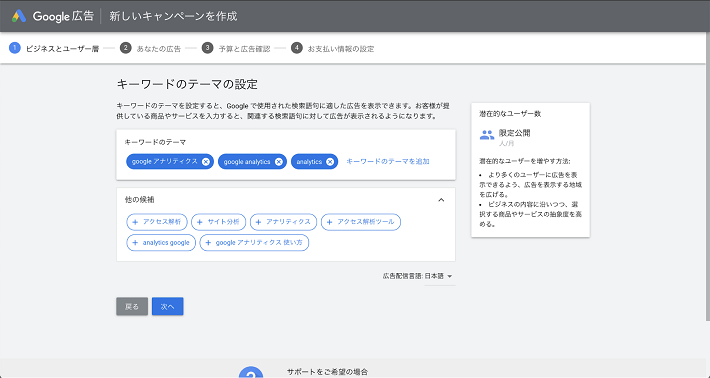Add the 'アクセス解析' suggestion chip
Image resolution: width=710 pixels, height=378 pixels.
(x=157, y=222)
